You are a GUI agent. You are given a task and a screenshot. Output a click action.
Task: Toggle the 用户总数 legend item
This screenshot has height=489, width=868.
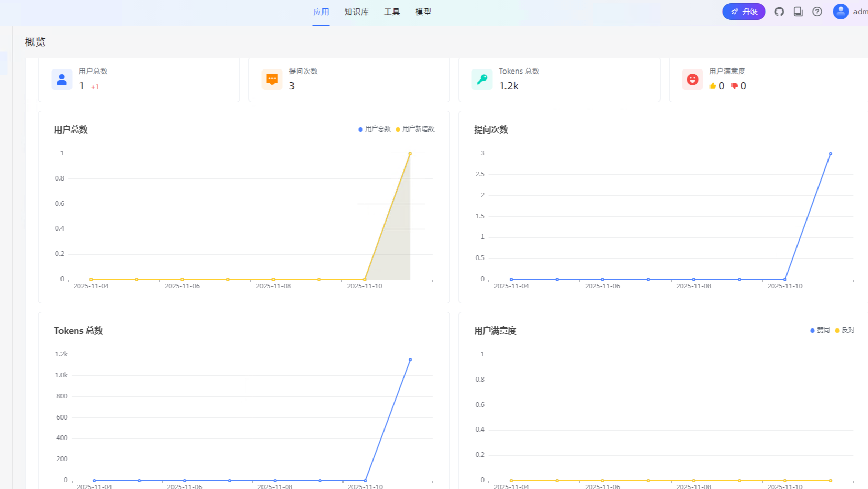tap(375, 128)
